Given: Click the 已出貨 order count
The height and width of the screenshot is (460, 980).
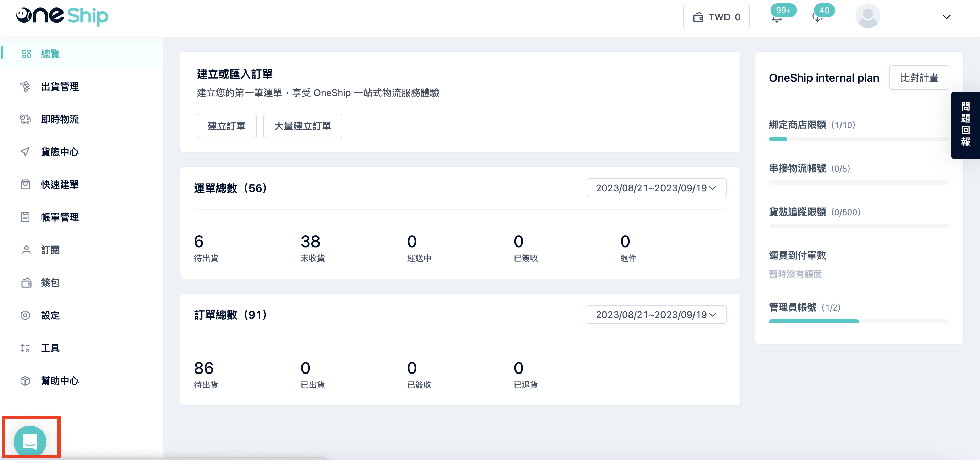Looking at the screenshot, I should (313, 375).
